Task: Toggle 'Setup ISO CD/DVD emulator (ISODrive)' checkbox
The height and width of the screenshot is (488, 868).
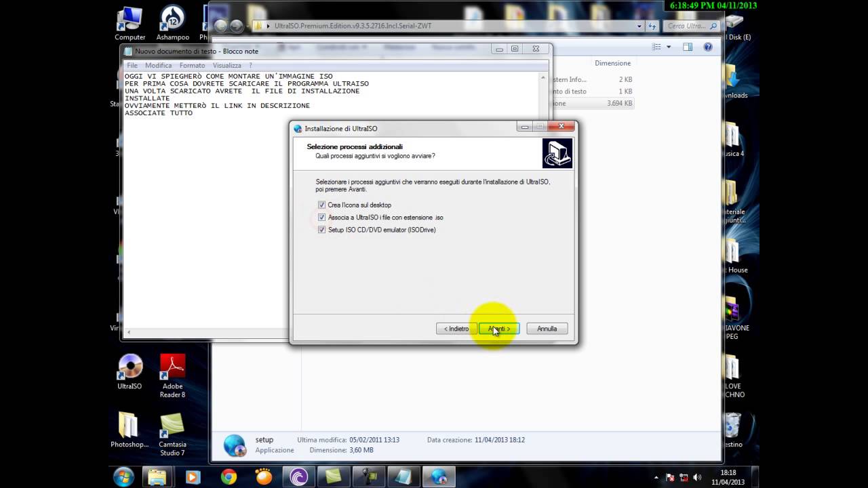Action: pos(321,230)
